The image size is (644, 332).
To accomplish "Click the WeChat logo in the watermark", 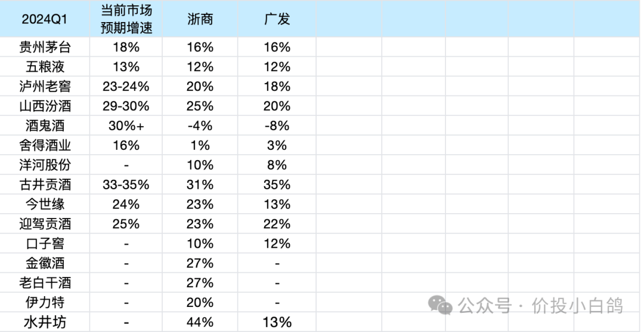I will coord(440,305).
